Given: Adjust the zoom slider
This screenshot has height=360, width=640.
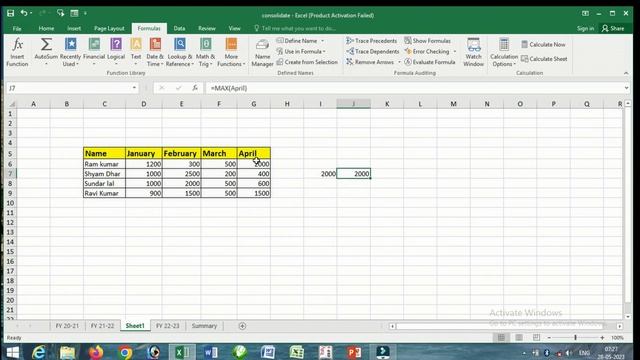Looking at the screenshot, I should tap(576, 338).
